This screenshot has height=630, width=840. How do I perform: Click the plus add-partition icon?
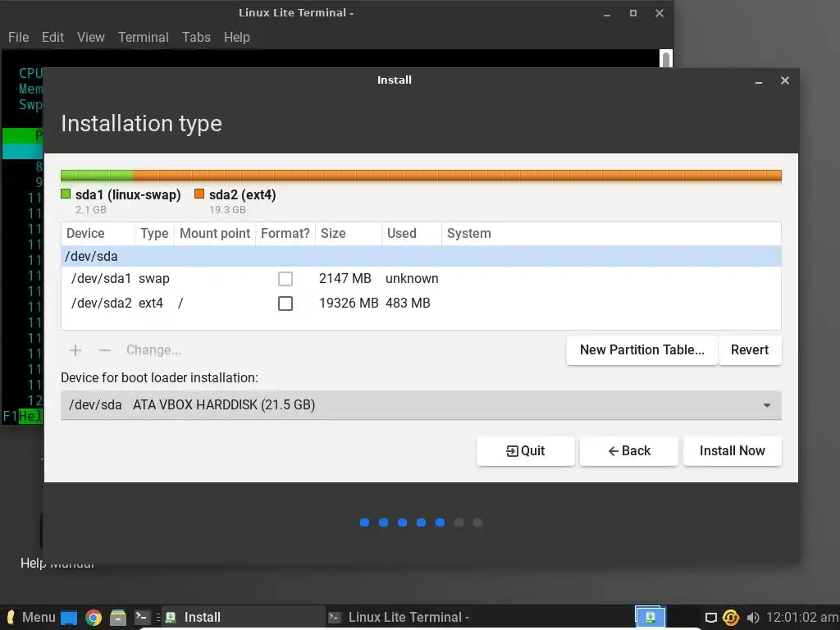pos(75,350)
